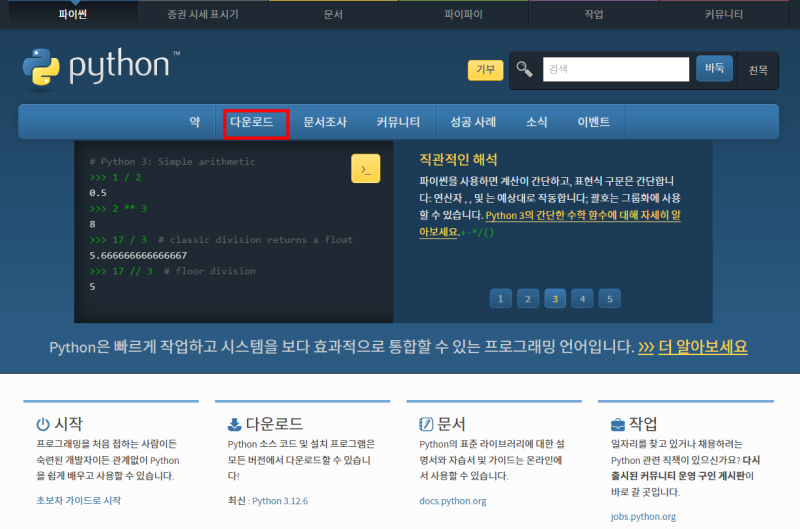
Task: Click the 친목 link next to search
Action: click(758, 70)
